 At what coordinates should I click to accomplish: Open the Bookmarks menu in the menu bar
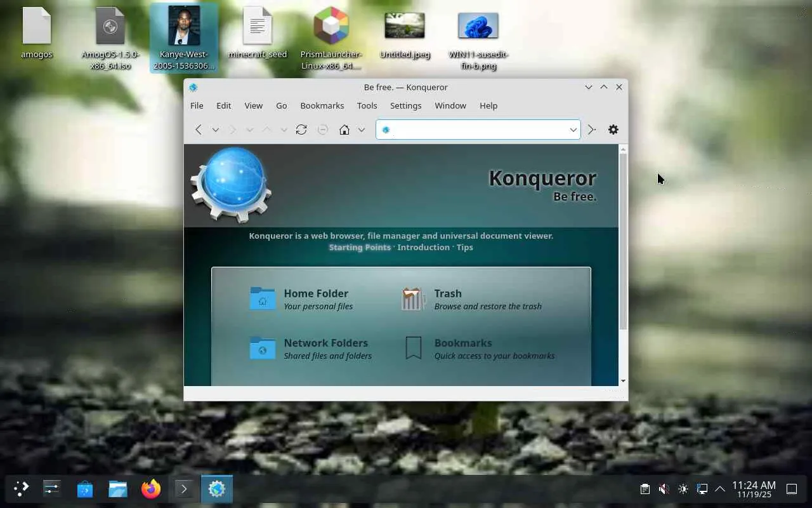tap(322, 106)
